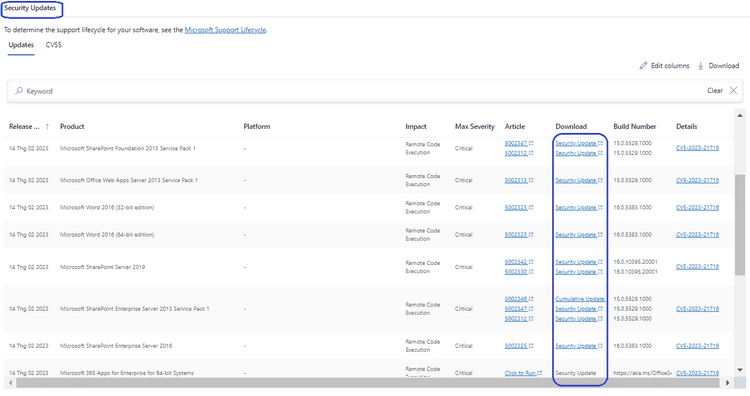Clear search with the X icon
This screenshot has width=750, height=396.
pyautogui.click(x=733, y=90)
